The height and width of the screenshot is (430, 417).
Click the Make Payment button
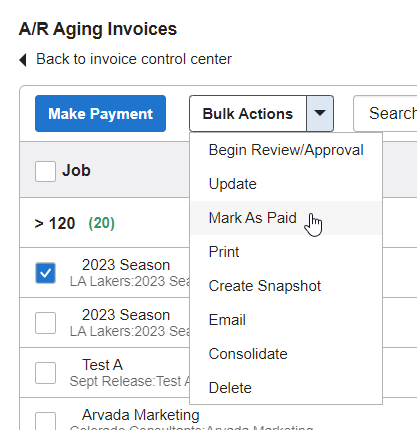[x=100, y=113]
